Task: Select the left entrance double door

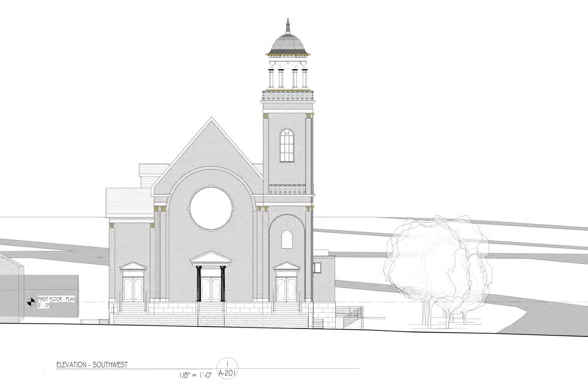Action: tap(133, 290)
